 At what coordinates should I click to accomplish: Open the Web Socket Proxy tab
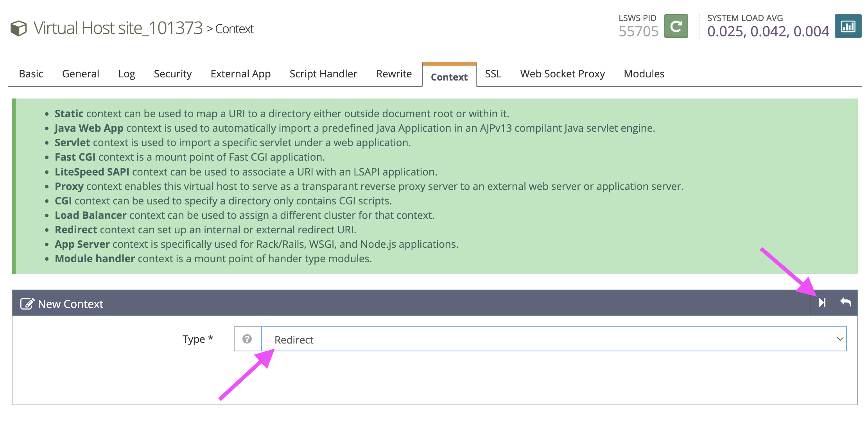click(x=562, y=74)
